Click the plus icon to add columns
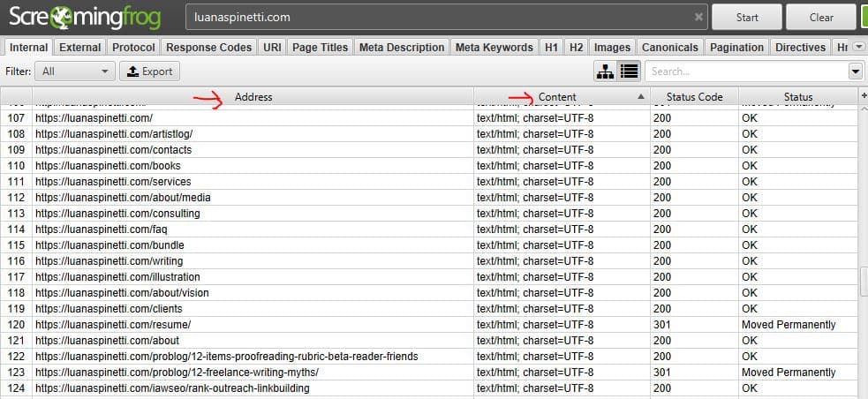The width and height of the screenshot is (868, 399). 863,95
